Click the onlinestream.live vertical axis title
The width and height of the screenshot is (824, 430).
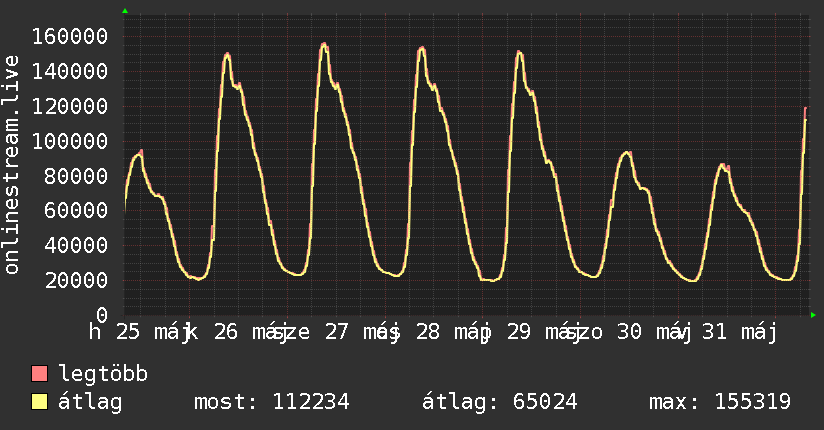[x=11, y=165]
